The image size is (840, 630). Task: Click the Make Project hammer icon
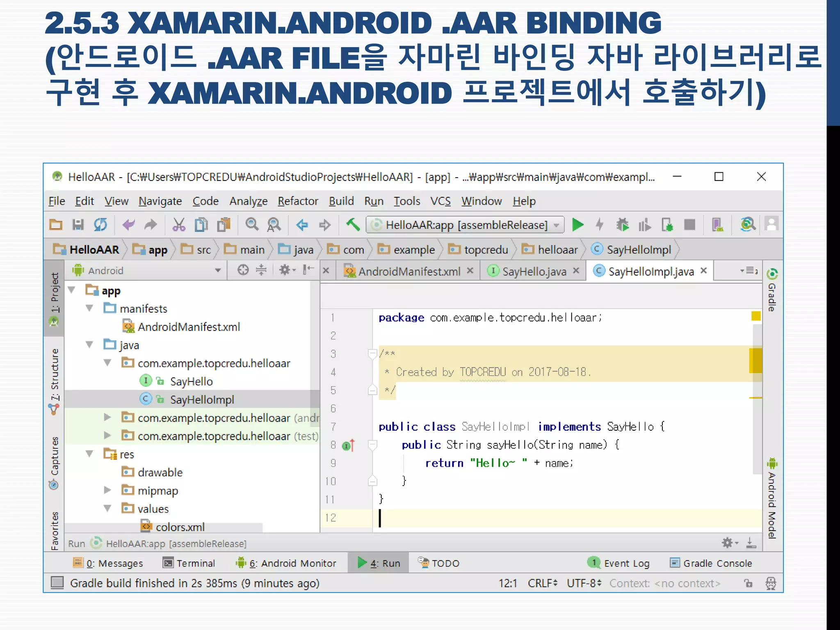pyautogui.click(x=353, y=224)
